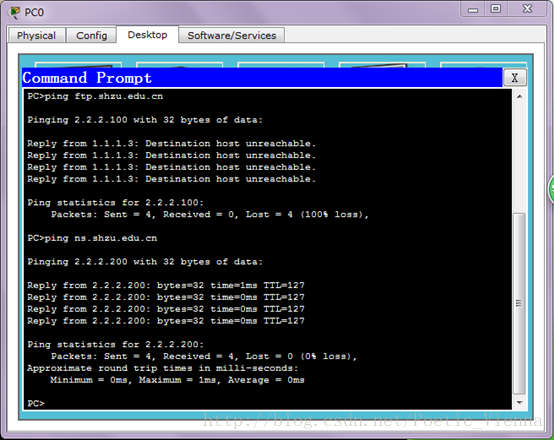Minimize the PC0 window
The height and width of the screenshot is (440, 554).
[x=473, y=10]
